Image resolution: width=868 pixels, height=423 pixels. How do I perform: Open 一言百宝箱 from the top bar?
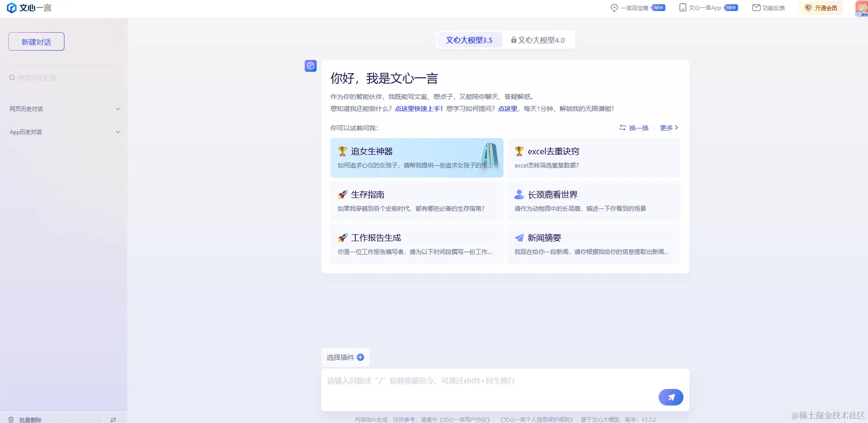[x=637, y=8]
